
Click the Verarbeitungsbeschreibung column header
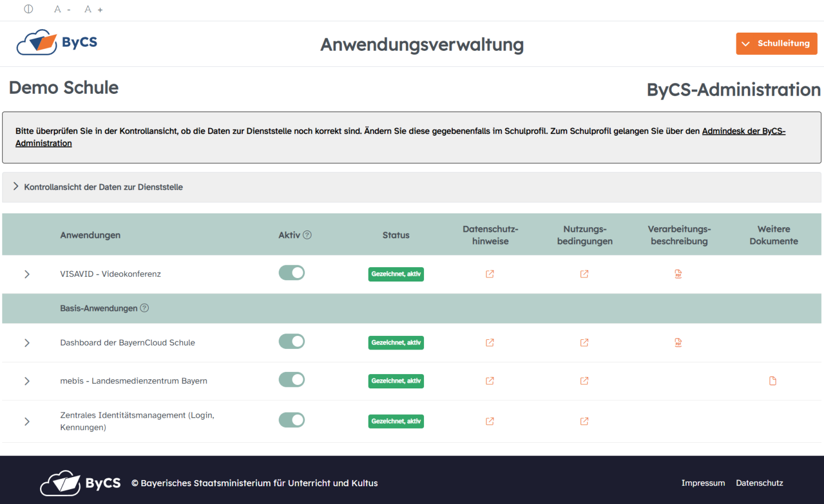pyautogui.click(x=679, y=235)
